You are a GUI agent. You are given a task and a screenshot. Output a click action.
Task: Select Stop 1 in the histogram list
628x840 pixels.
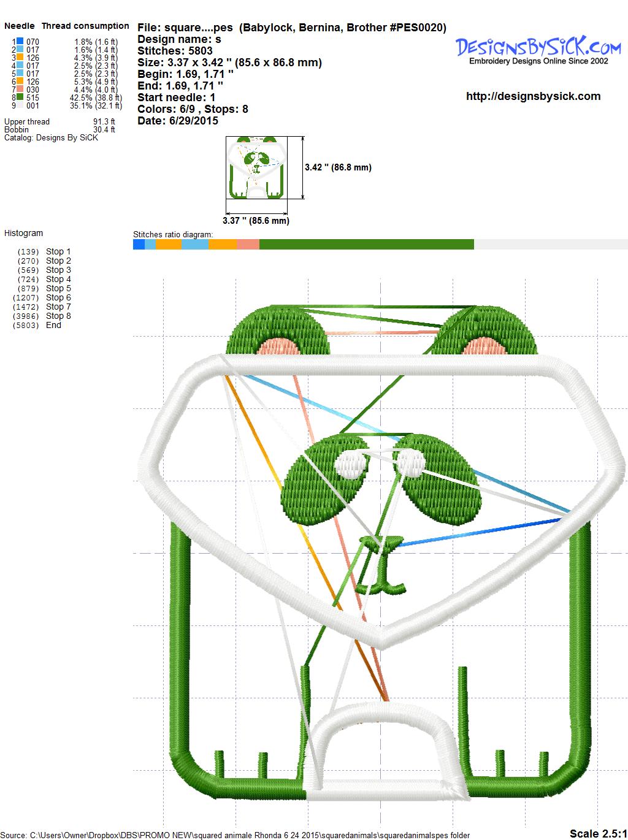pyautogui.click(x=58, y=251)
